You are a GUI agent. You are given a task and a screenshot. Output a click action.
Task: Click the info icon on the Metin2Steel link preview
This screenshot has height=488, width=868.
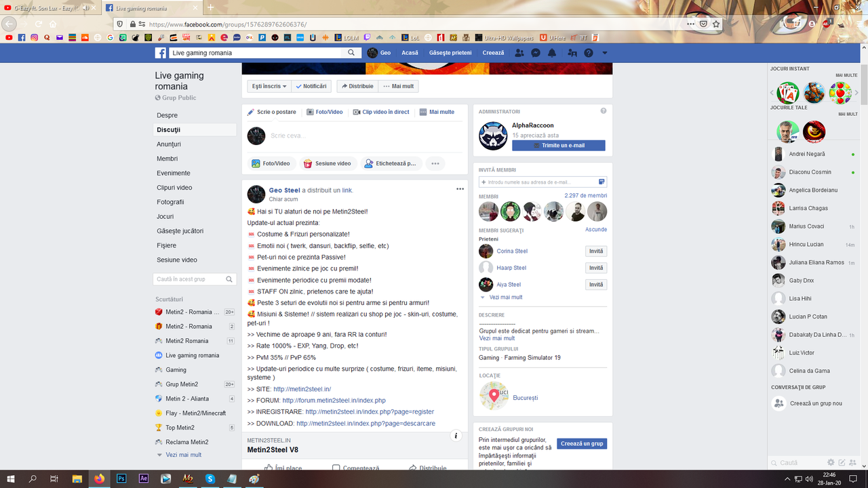pos(456,436)
